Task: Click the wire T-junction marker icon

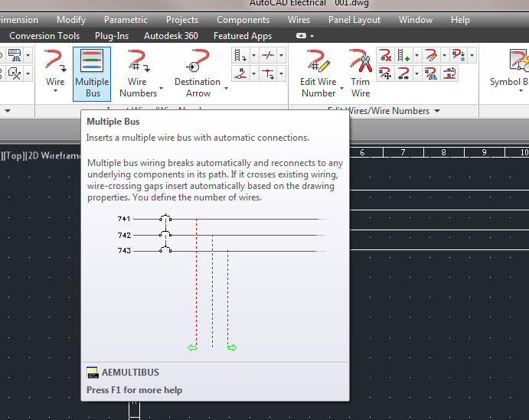Action: [x=268, y=73]
